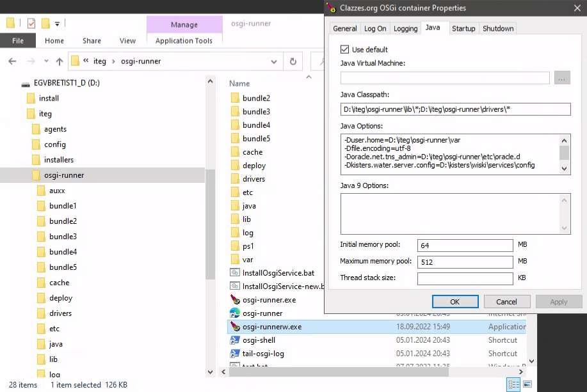Click OK to save container properties

(454, 301)
